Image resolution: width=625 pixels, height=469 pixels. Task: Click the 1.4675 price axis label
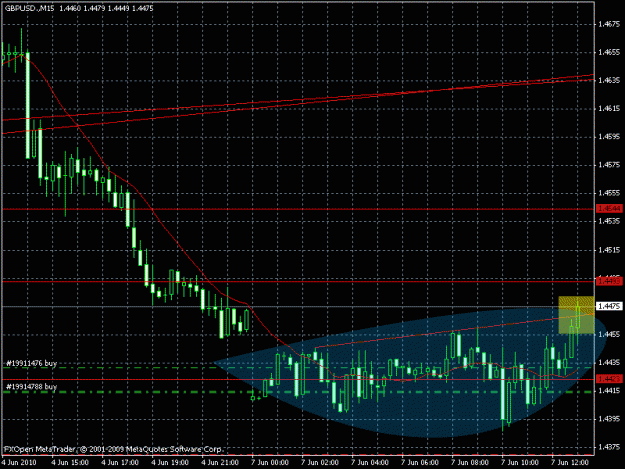click(609, 24)
